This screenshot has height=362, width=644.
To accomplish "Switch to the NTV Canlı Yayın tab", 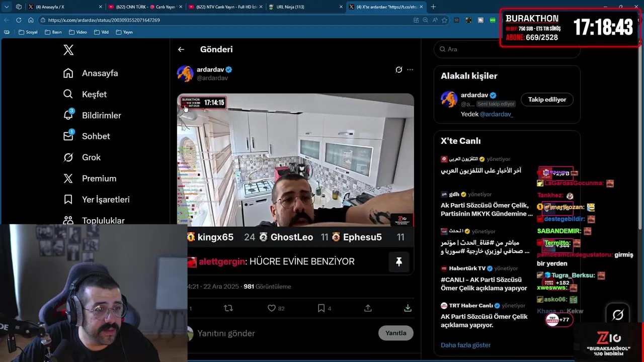I will pos(225,7).
